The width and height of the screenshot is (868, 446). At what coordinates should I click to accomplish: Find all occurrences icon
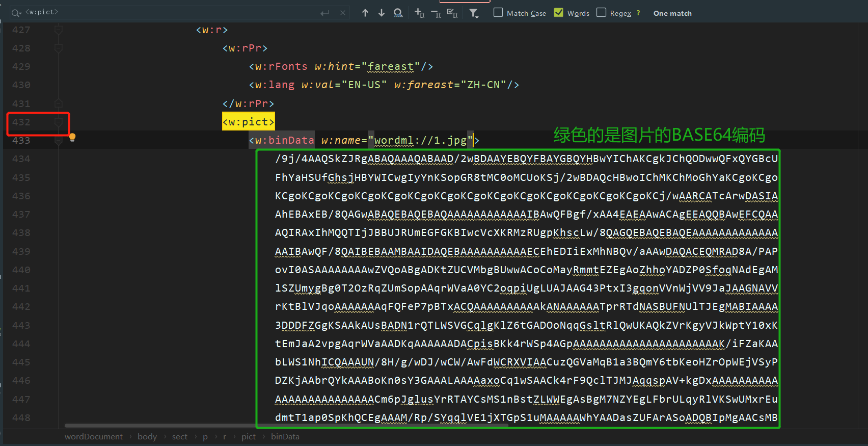[x=398, y=13]
